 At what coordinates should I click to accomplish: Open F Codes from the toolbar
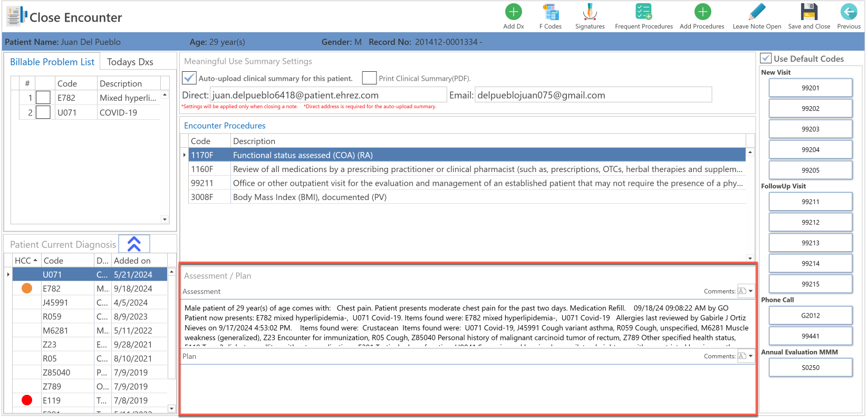550,12
